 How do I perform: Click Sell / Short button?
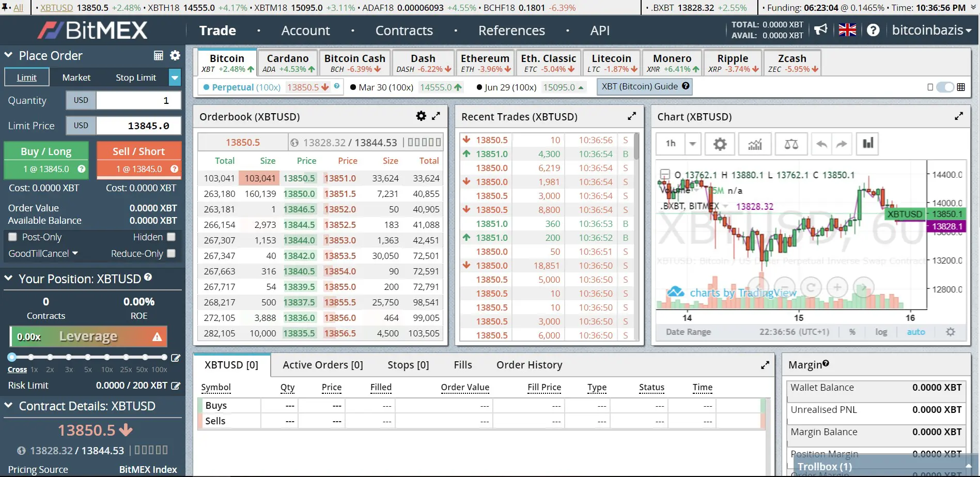tap(139, 160)
